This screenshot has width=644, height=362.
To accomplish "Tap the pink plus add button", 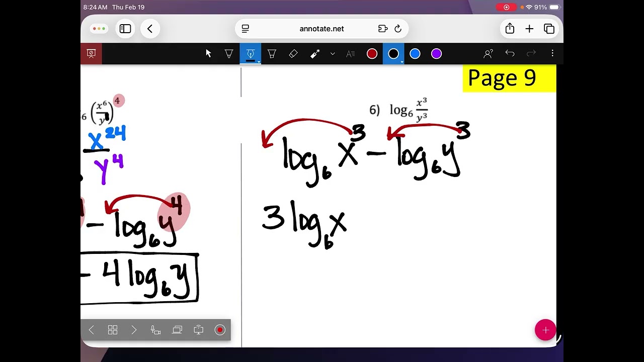I will [545, 330].
